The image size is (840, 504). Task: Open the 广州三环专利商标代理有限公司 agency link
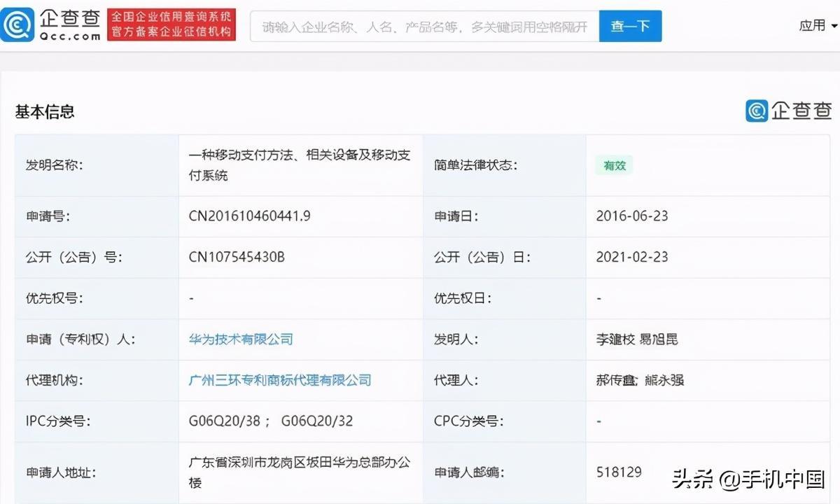tap(279, 380)
